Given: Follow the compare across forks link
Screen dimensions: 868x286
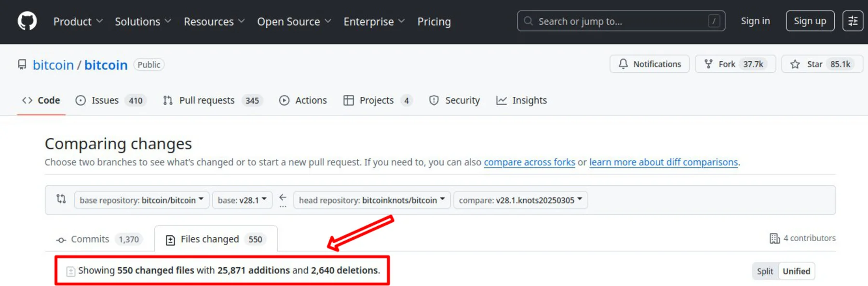Looking at the screenshot, I should tap(529, 163).
